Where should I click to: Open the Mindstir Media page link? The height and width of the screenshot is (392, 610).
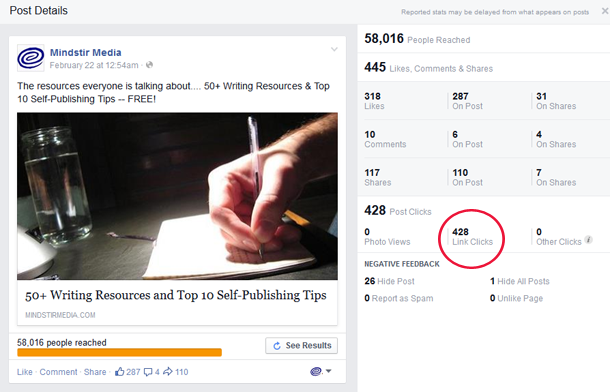[86, 52]
